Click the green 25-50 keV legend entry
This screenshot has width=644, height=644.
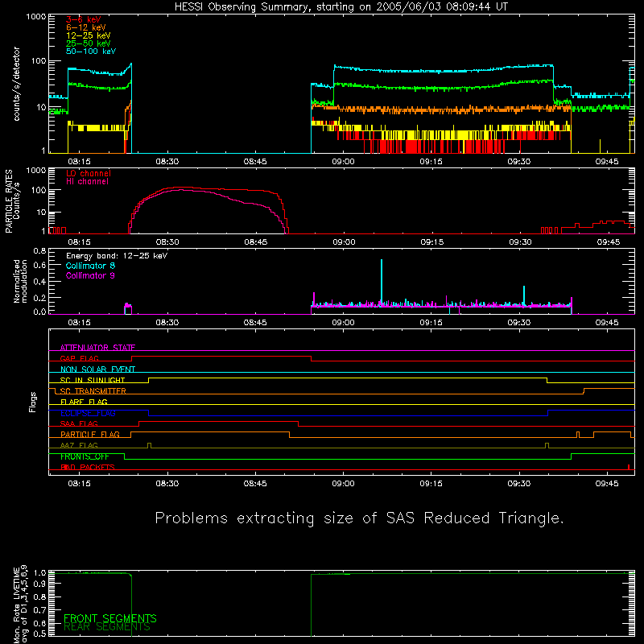pos(89,43)
